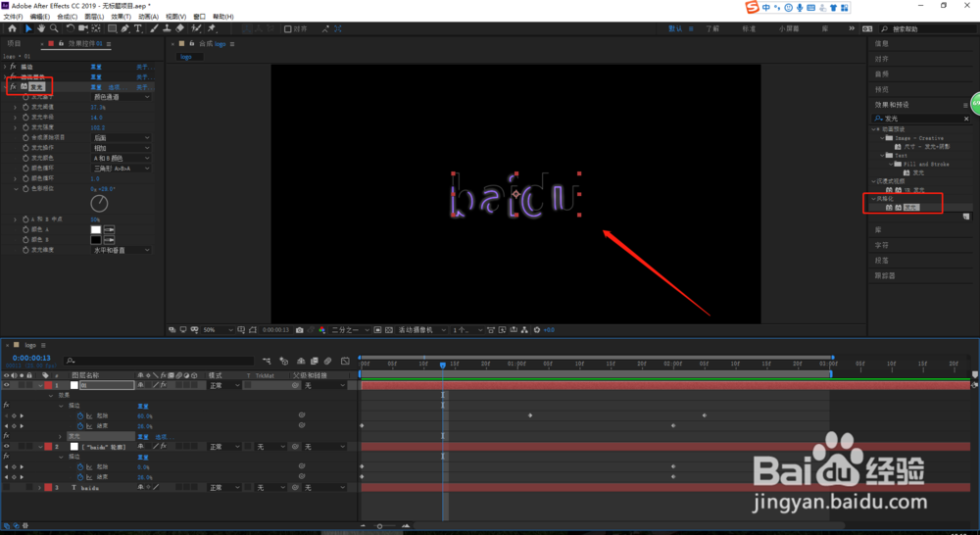Select the Rectangle shape tool
Viewport: 980px width, 535px height.
[113, 28]
